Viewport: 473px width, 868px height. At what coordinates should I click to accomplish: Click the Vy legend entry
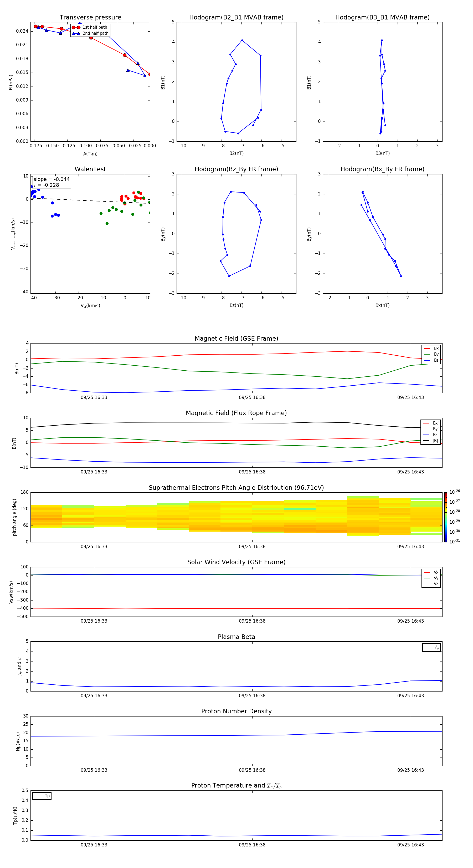coord(431,578)
